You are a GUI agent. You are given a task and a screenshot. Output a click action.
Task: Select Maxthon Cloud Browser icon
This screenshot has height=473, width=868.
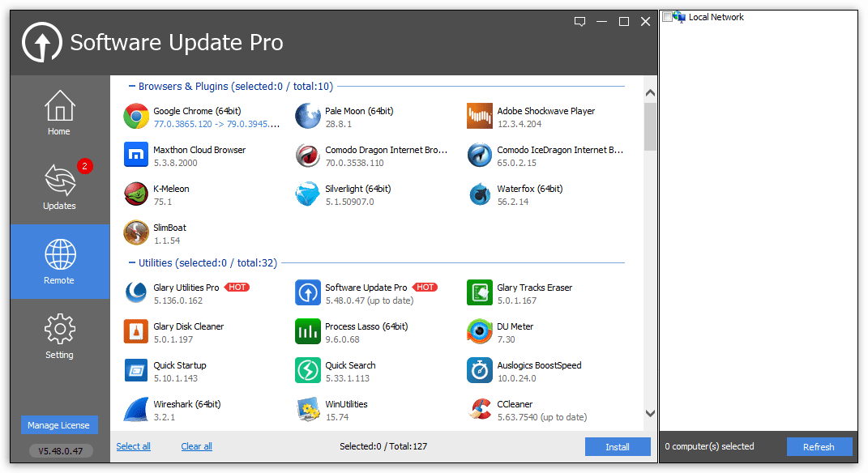coord(136,155)
